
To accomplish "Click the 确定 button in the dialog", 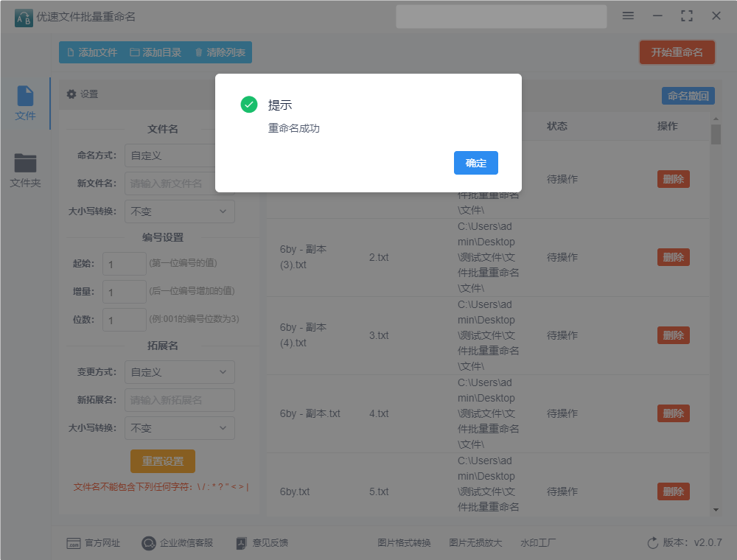I will [475, 163].
